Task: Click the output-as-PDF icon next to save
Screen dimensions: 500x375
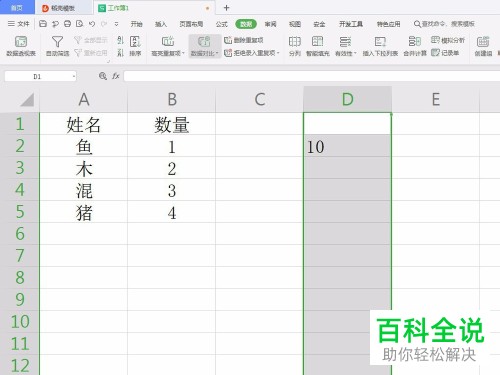Action: [x=55, y=24]
